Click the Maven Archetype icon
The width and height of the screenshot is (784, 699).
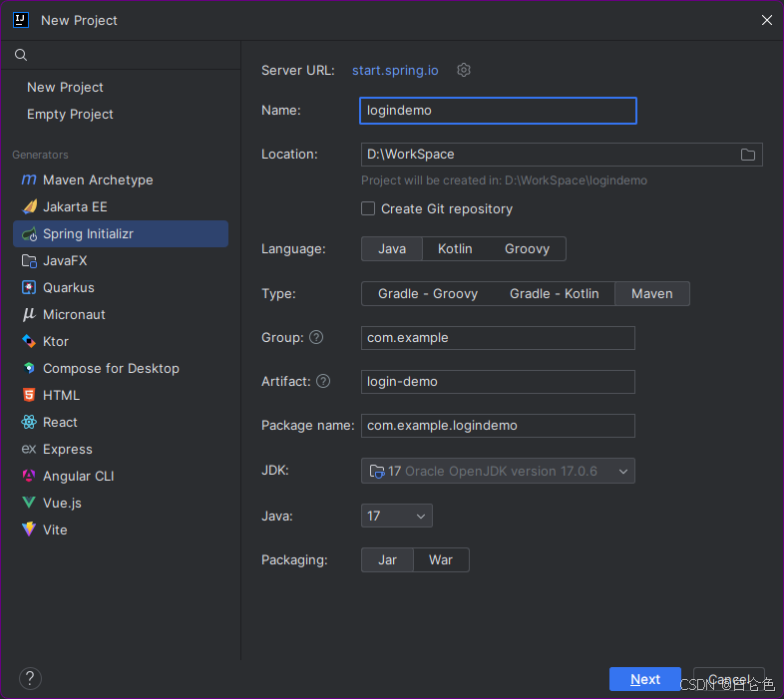coord(29,179)
